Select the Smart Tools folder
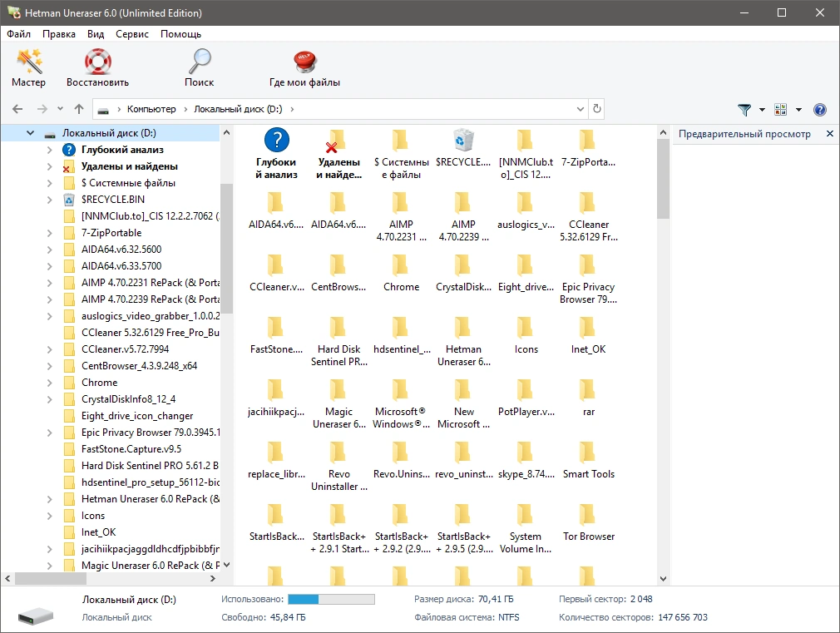840x633 pixels. (588, 461)
